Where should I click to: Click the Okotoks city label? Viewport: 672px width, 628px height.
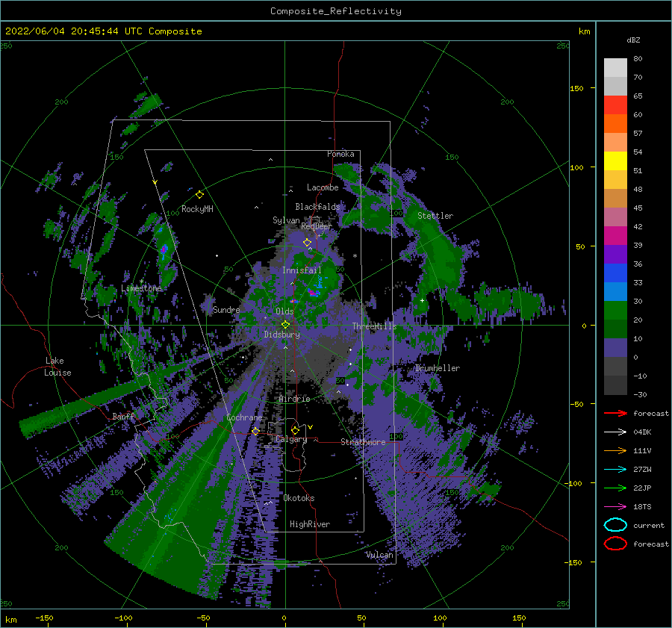click(x=299, y=498)
